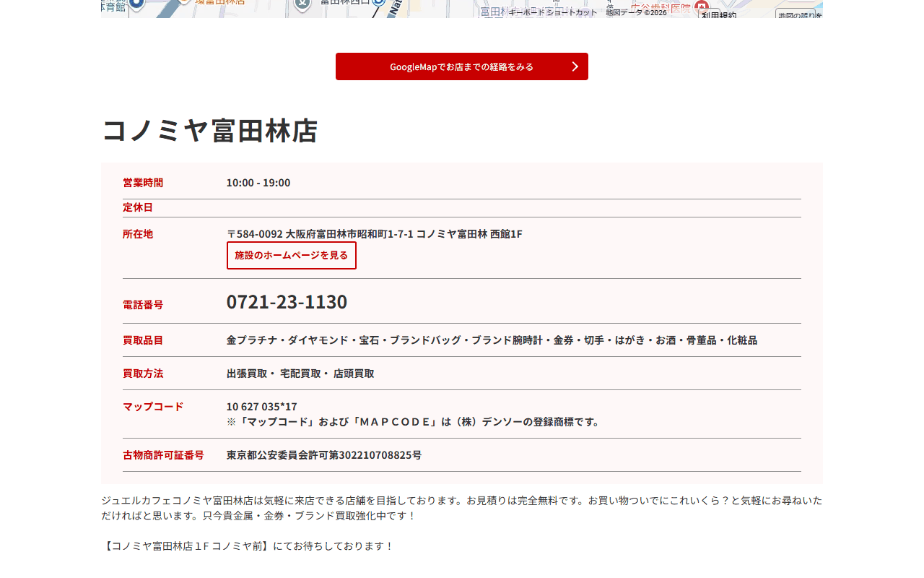Click the 【コノミヤ富田林店１Fコノミヤ前】 line
The height and width of the screenshot is (578, 924).
coord(248,545)
